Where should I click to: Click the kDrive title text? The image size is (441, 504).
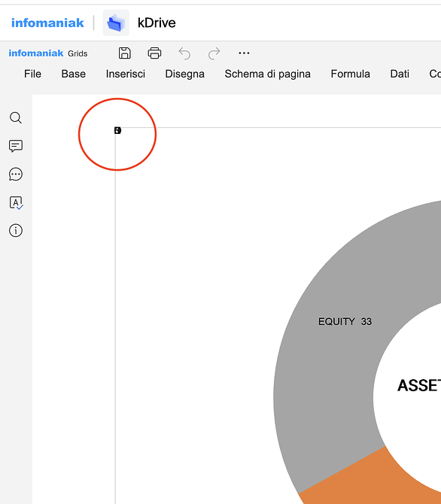click(157, 23)
